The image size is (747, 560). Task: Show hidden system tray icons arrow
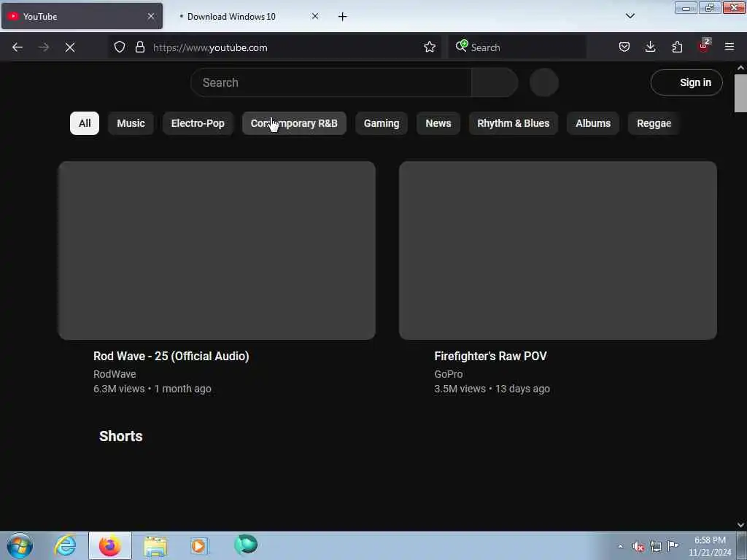click(x=620, y=547)
